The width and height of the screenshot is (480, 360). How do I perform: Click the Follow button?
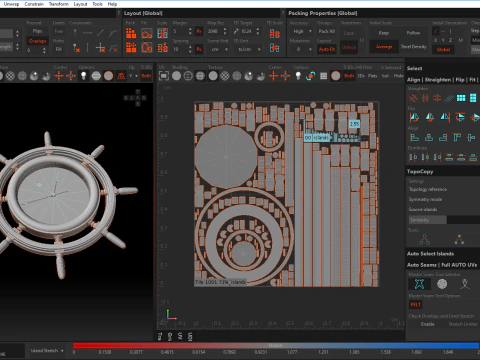(413, 33)
